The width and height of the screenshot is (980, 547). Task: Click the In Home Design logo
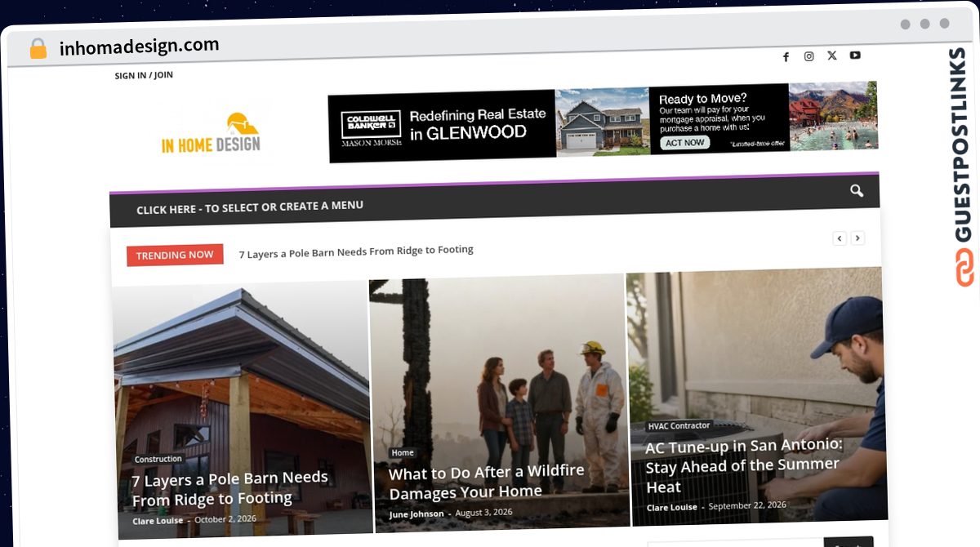[x=211, y=134]
